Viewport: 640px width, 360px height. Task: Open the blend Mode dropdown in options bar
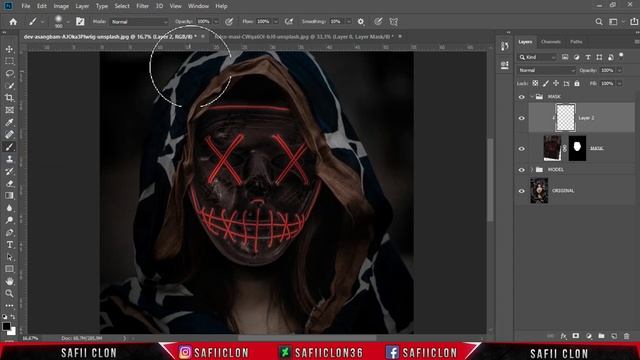(139, 22)
